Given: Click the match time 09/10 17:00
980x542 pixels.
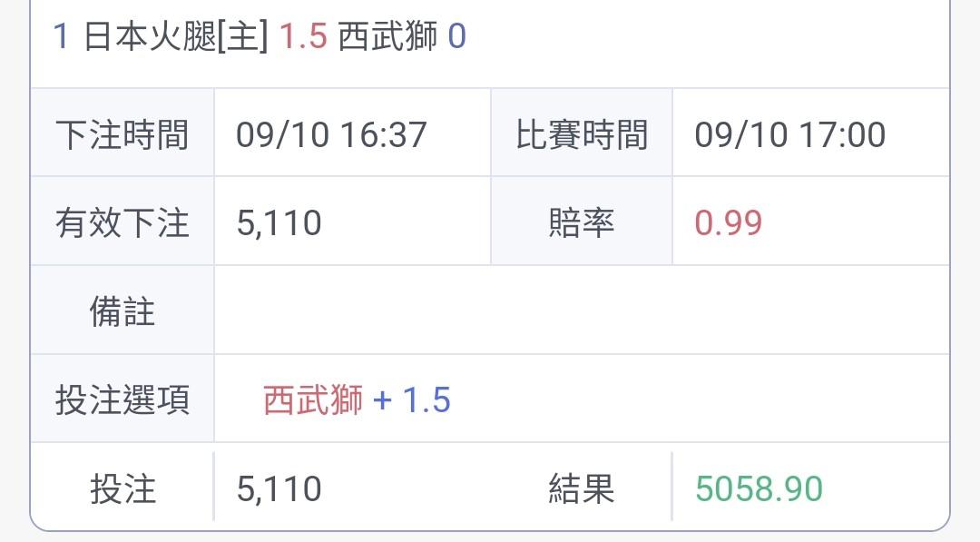Looking at the screenshot, I should [790, 134].
